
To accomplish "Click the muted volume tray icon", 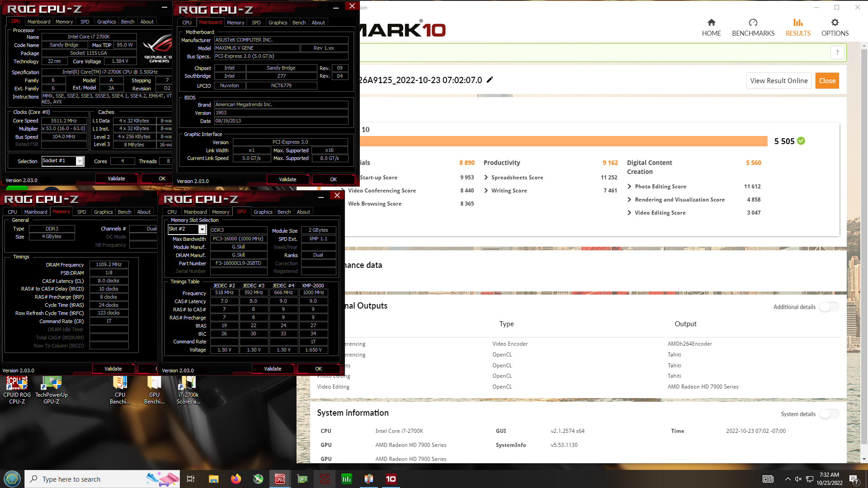I will [x=798, y=479].
